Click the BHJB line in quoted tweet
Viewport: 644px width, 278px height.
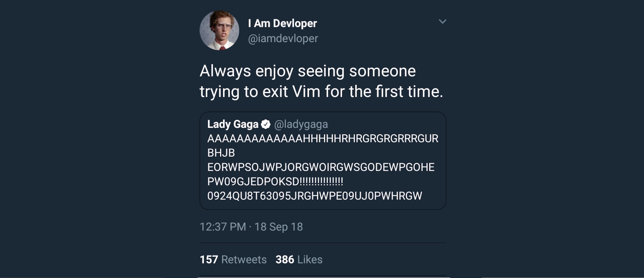coord(221,153)
